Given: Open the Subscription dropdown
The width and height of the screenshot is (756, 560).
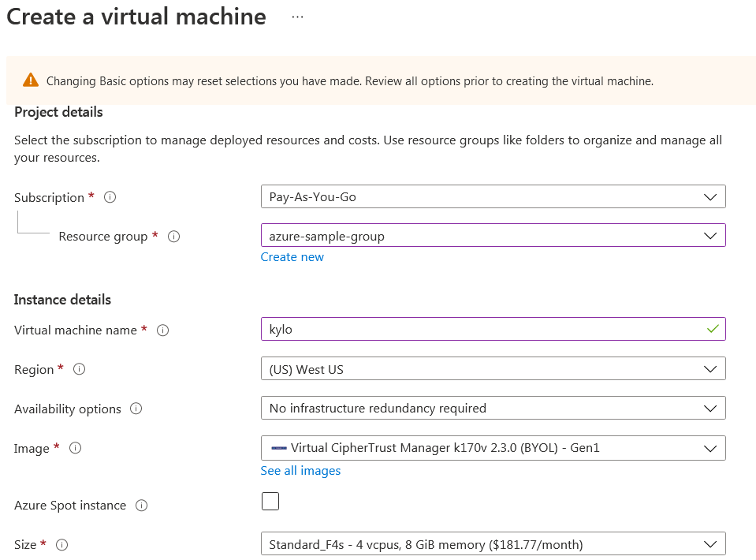Looking at the screenshot, I should pos(493,197).
